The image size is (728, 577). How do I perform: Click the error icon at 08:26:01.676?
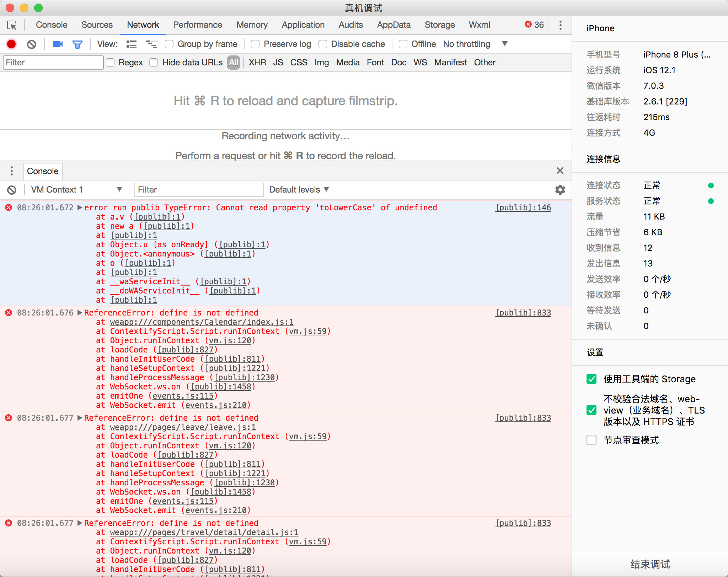(x=9, y=313)
